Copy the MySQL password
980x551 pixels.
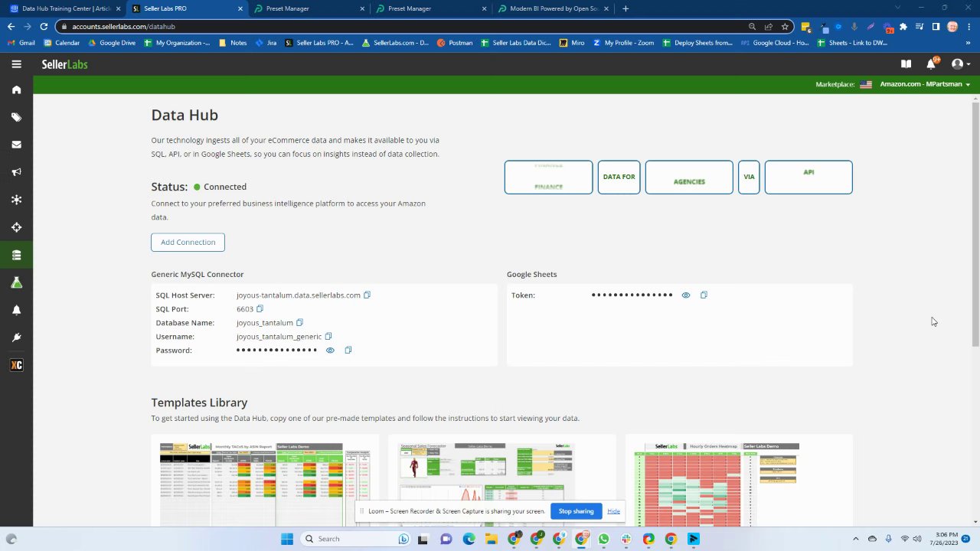[348, 350]
